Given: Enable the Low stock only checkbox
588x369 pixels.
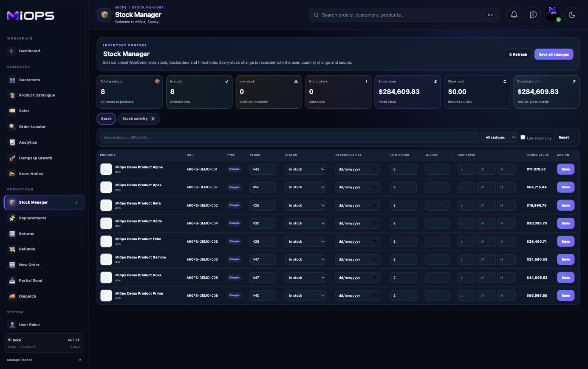Looking at the screenshot, I should 523,137.
